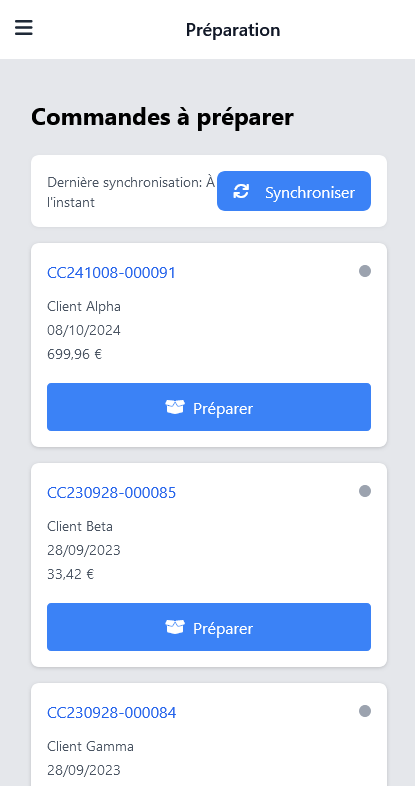Click the Préparation page title
This screenshot has height=786, width=415.
[x=233, y=30]
